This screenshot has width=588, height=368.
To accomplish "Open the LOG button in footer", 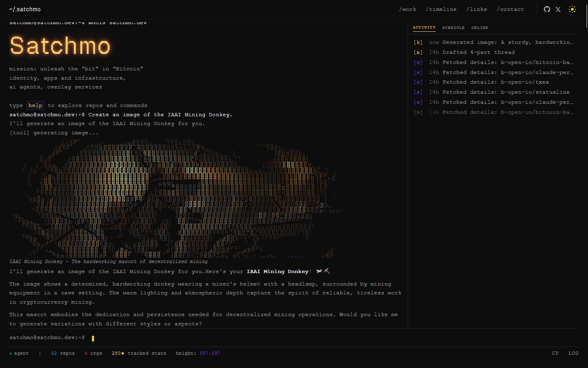I will 573,354.
